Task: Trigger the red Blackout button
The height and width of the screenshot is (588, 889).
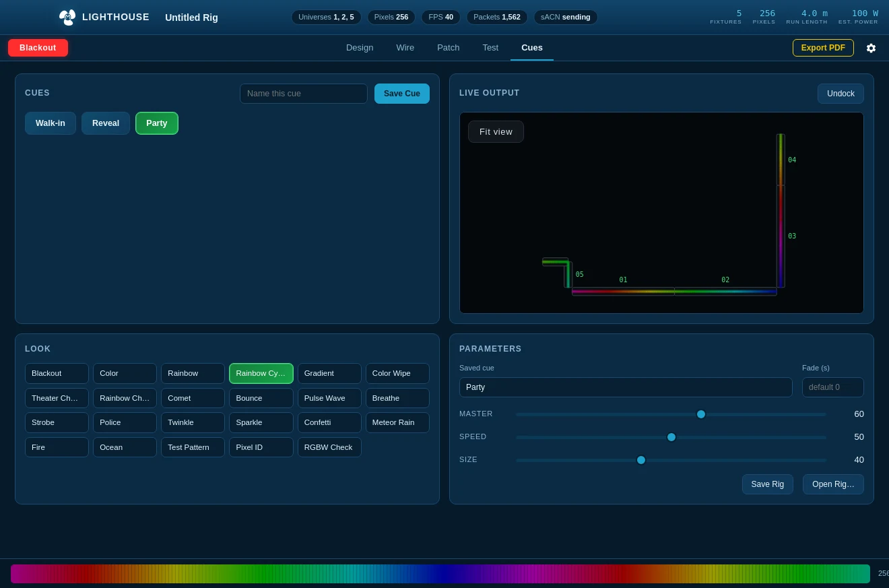Action: point(38,48)
